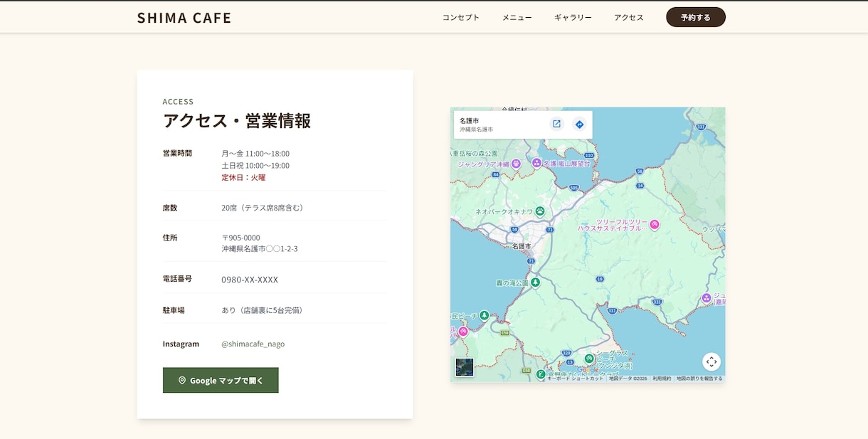
Task: Click the SHIMA CAFE logo
Action: click(184, 18)
